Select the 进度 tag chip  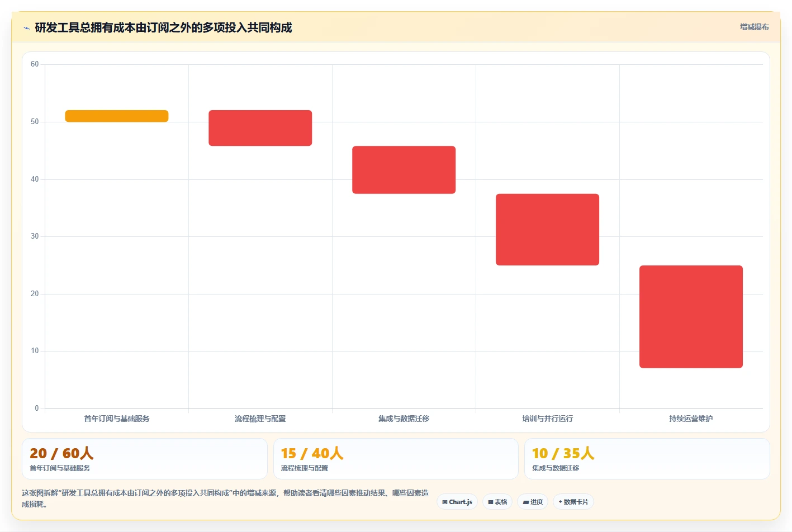(533, 502)
